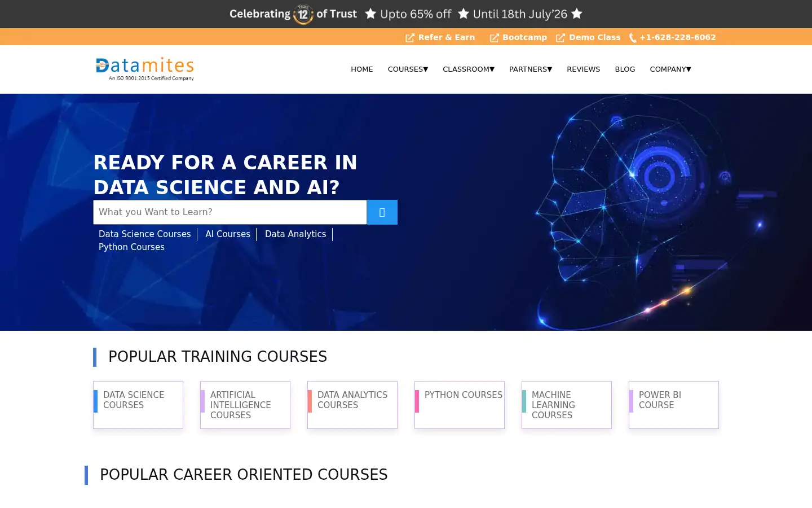Click the Upto 65% off banner text

click(x=416, y=14)
